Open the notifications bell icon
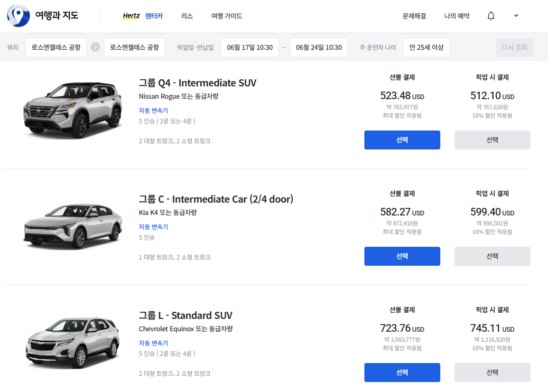Screen dimensions: 548x392 click(x=491, y=16)
